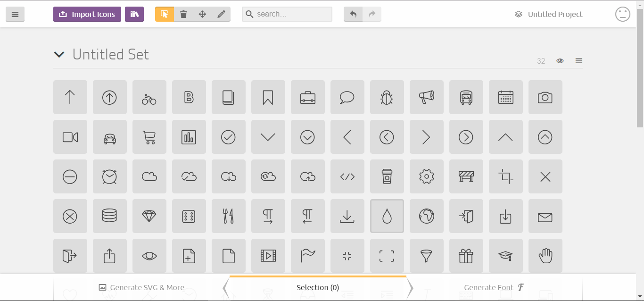Select the globe icon
Screen dimensions: 644x301
tap(427, 216)
